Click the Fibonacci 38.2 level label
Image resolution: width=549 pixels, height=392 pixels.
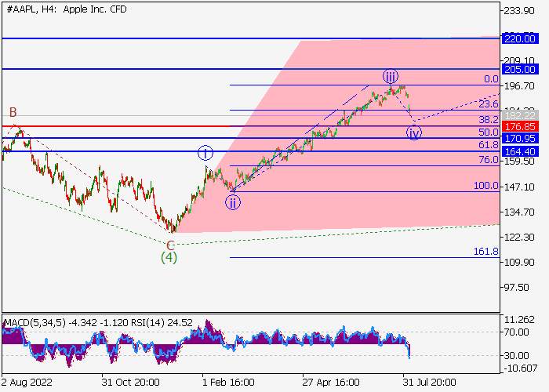[488, 120]
